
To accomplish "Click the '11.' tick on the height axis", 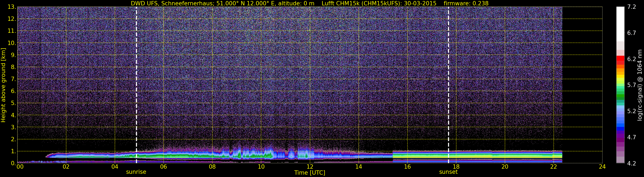I will [11, 31].
